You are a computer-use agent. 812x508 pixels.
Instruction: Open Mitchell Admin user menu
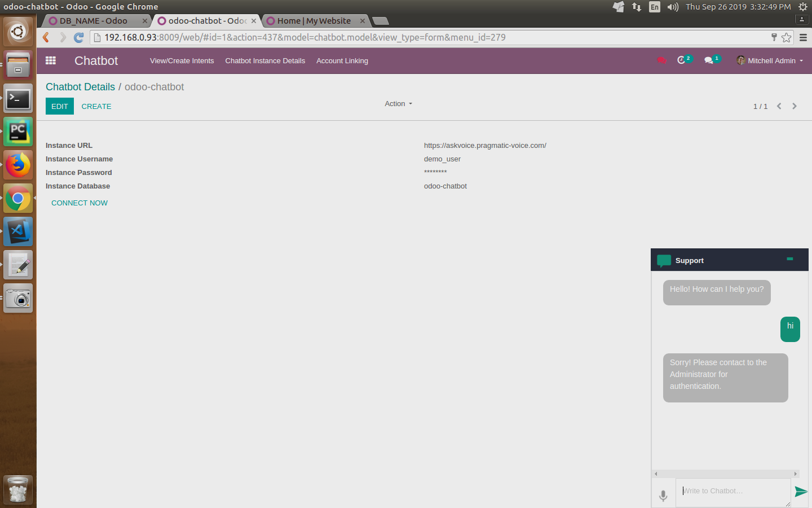(770, 60)
